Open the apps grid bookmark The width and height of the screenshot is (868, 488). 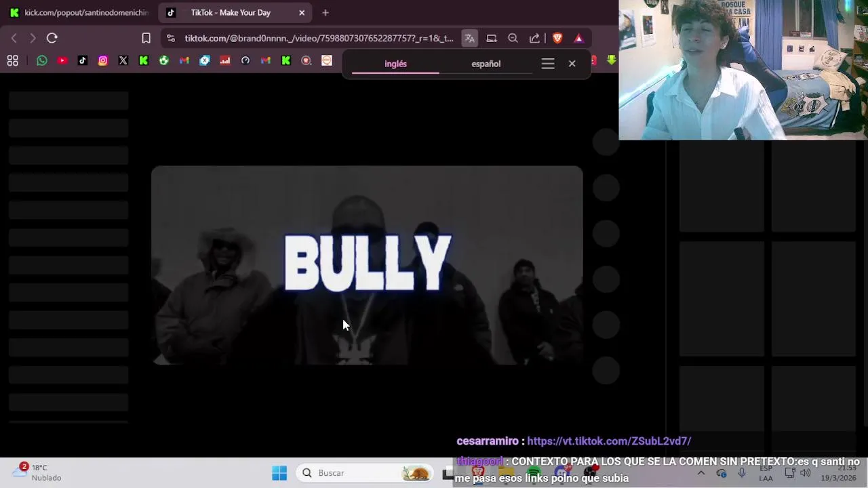(12, 61)
